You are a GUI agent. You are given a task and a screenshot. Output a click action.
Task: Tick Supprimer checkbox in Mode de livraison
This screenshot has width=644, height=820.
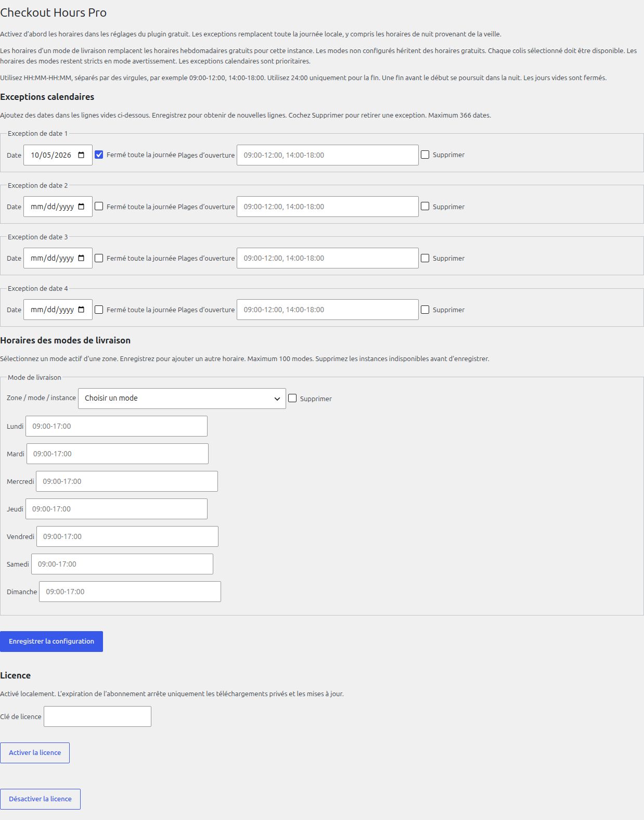[292, 398]
